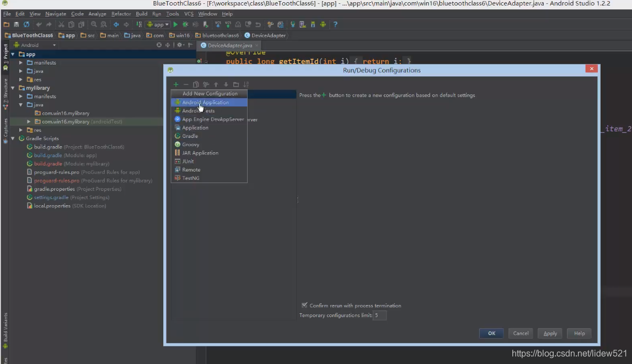Click the Undo arrow in toolbar
632x364 pixels.
(x=39, y=25)
